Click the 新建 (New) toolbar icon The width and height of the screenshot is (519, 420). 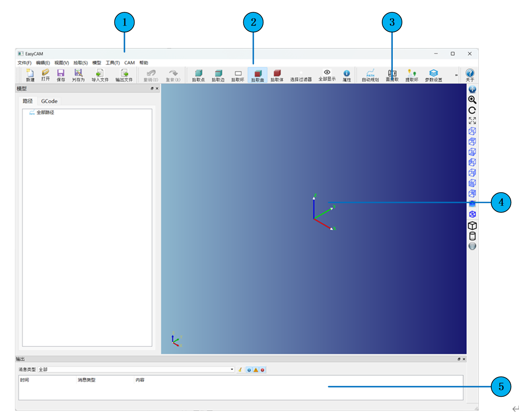coord(30,75)
